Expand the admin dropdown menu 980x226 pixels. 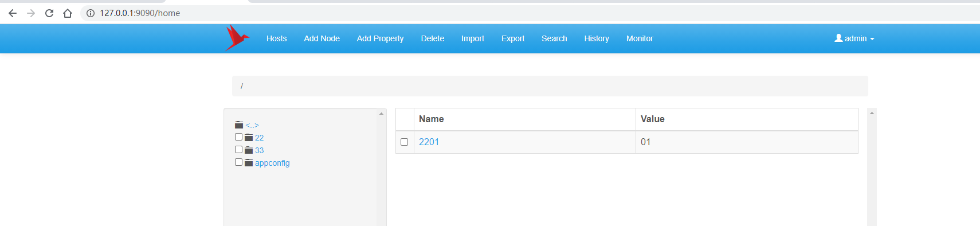[854, 38]
